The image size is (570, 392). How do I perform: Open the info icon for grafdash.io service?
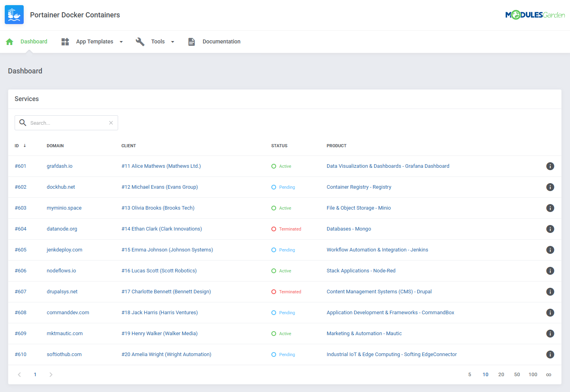(x=550, y=166)
